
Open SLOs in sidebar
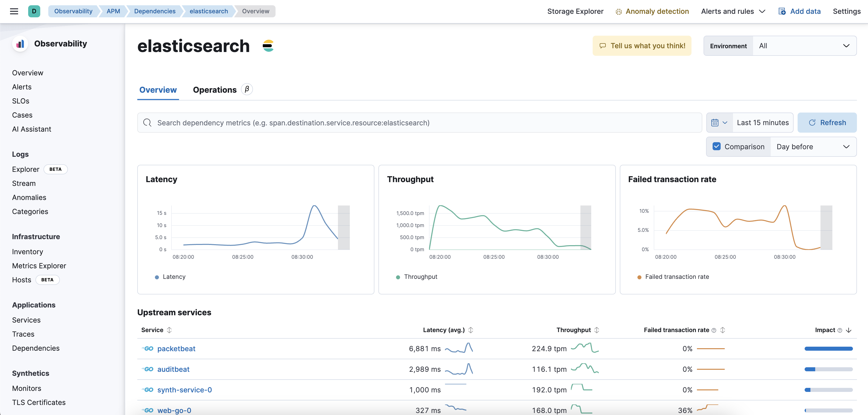(x=21, y=101)
